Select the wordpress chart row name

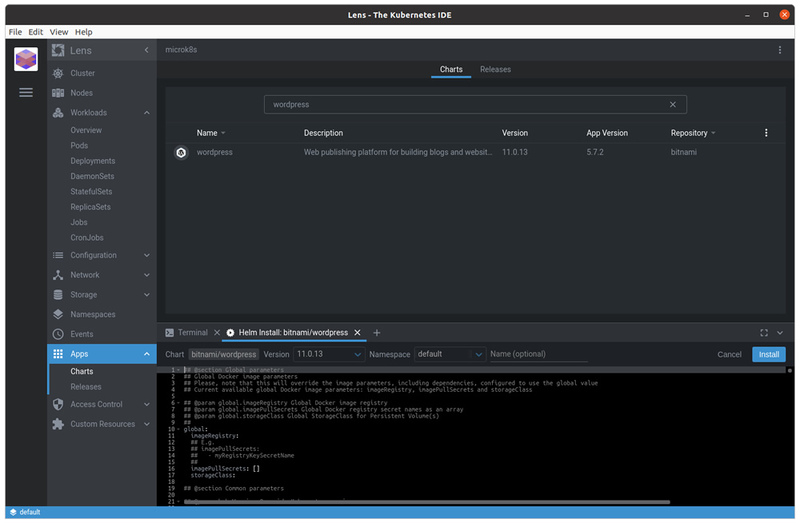click(x=214, y=152)
